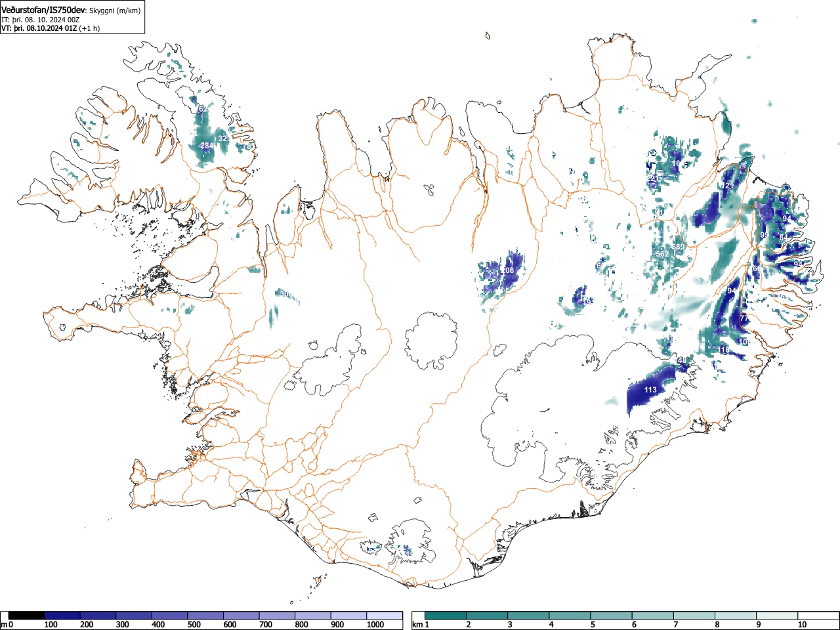Click the 1000 tick label on the metre legend
840x630 pixels.
pos(375,625)
